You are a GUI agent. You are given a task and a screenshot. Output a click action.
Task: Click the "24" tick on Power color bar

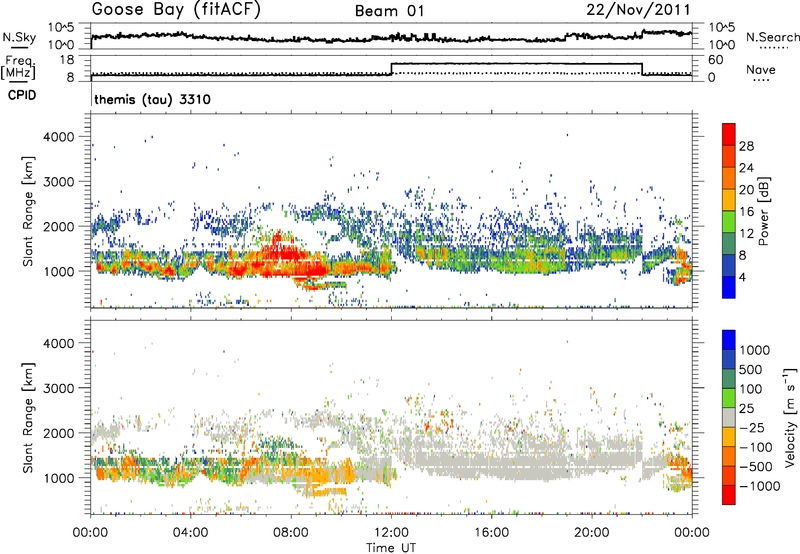tap(746, 168)
